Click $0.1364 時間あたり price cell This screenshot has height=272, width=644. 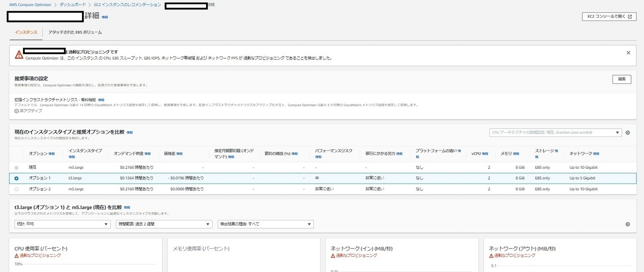click(x=137, y=178)
